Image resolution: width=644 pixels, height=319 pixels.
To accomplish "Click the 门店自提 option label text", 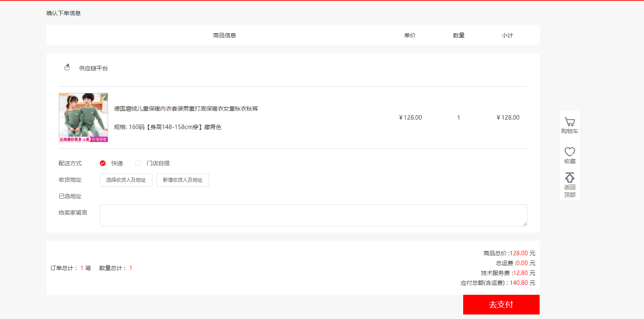I will click(158, 163).
